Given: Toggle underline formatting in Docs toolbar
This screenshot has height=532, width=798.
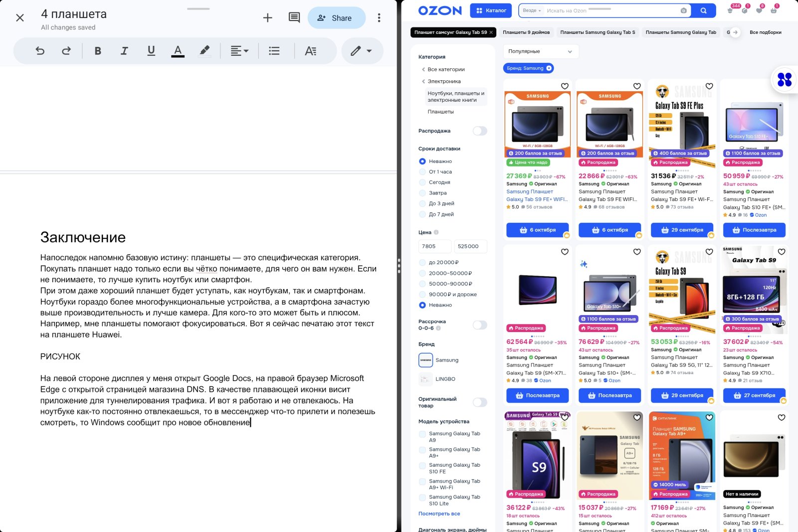Looking at the screenshot, I should 151,50.
